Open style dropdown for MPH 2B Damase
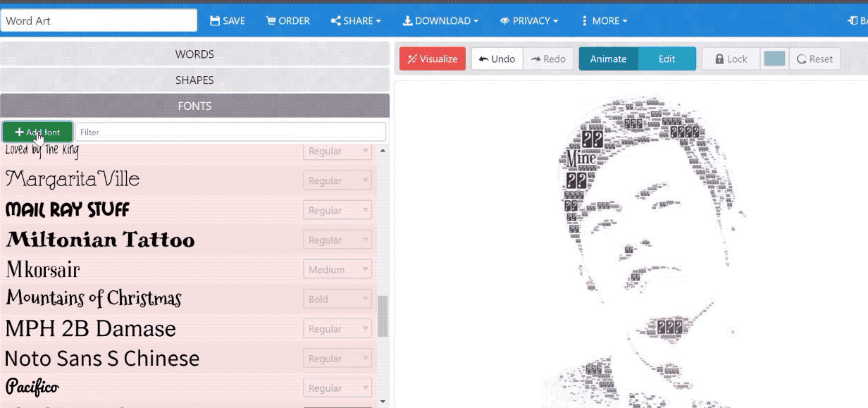Image resolution: width=868 pixels, height=408 pixels. 337,328
